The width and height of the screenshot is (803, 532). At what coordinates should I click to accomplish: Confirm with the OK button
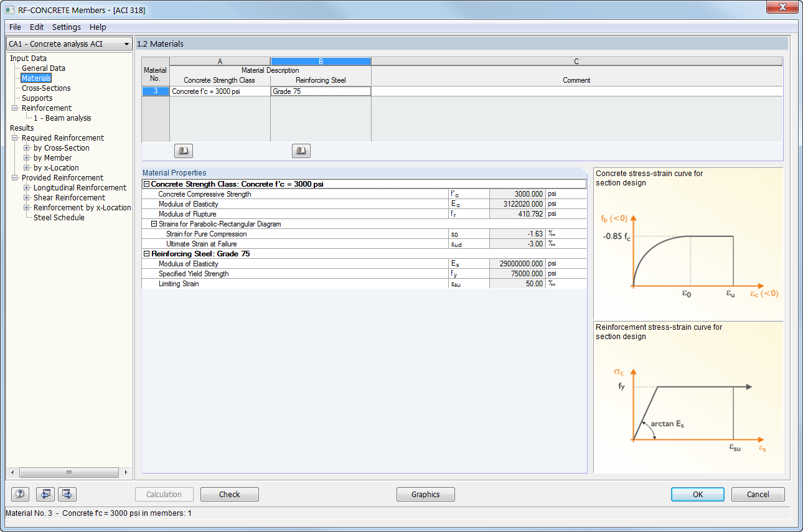(698, 495)
